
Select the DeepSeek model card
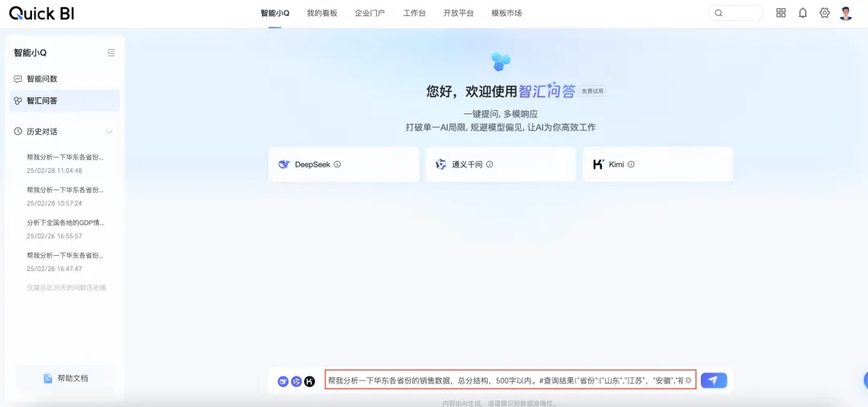[x=344, y=164]
